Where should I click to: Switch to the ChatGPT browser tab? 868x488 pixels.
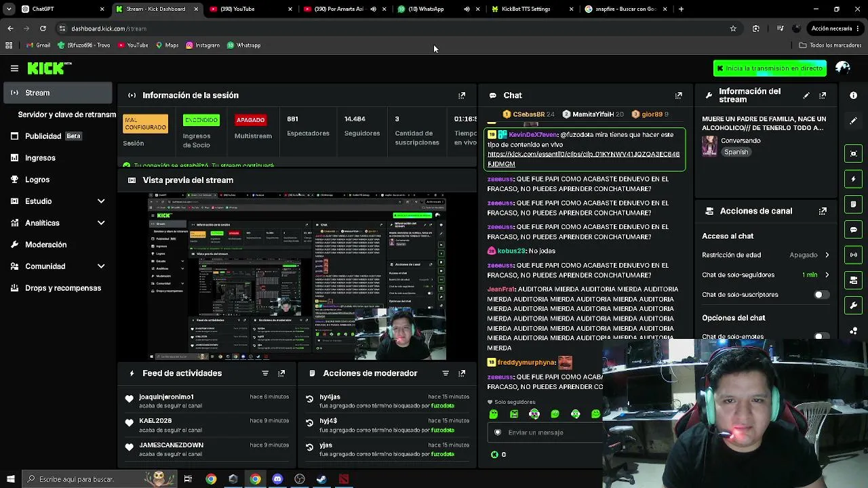point(62,9)
